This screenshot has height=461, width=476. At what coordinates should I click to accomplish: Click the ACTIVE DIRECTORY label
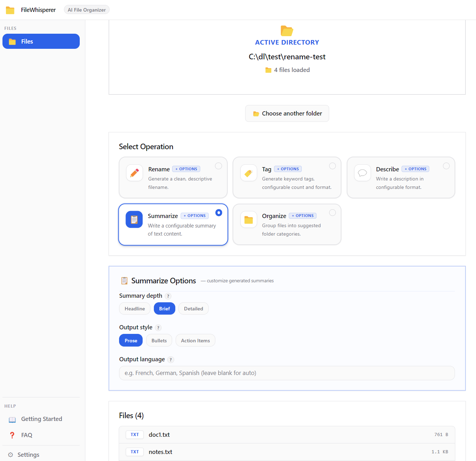click(x=287, y=42)
